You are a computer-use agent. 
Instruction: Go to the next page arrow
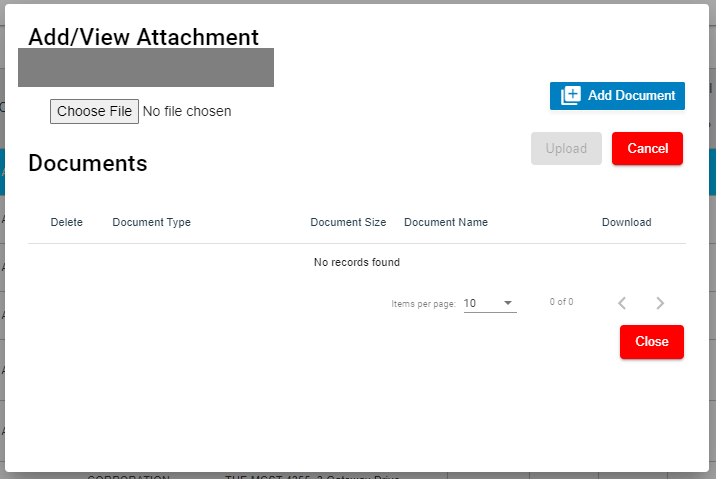coord(659,303)
